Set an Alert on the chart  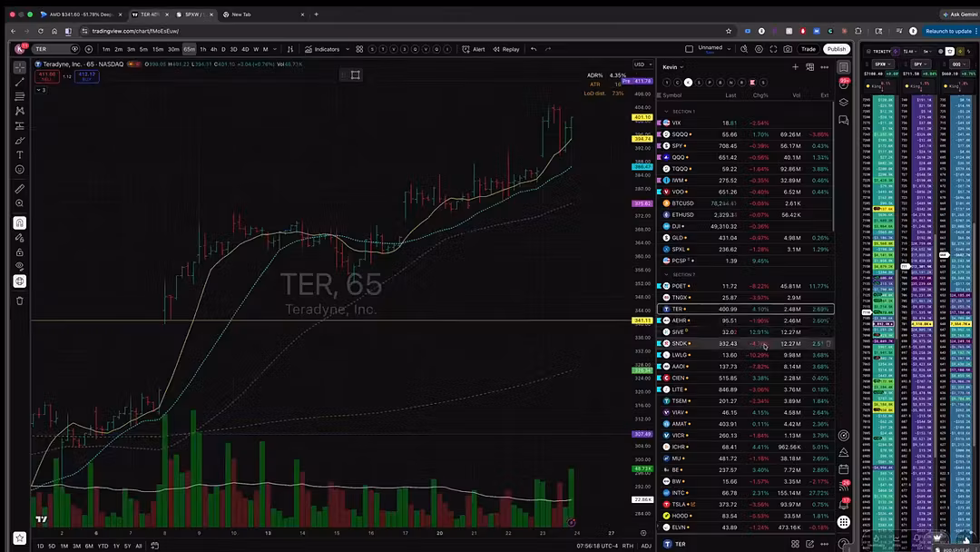coord(473,49)
